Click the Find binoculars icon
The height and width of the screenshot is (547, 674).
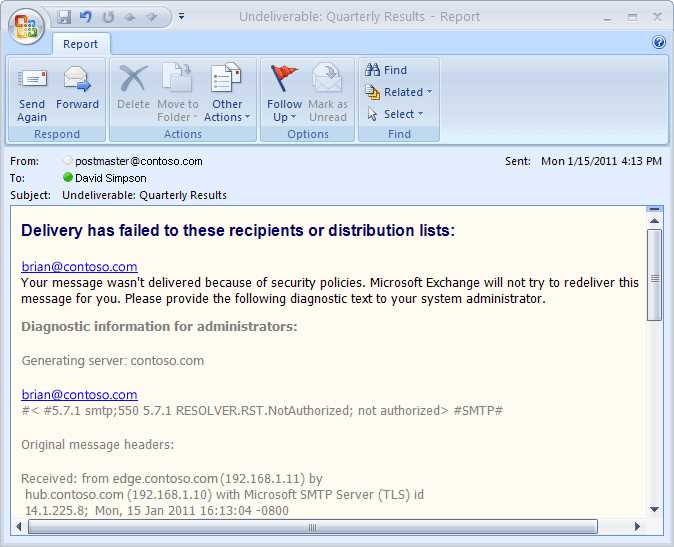[372, 70]
